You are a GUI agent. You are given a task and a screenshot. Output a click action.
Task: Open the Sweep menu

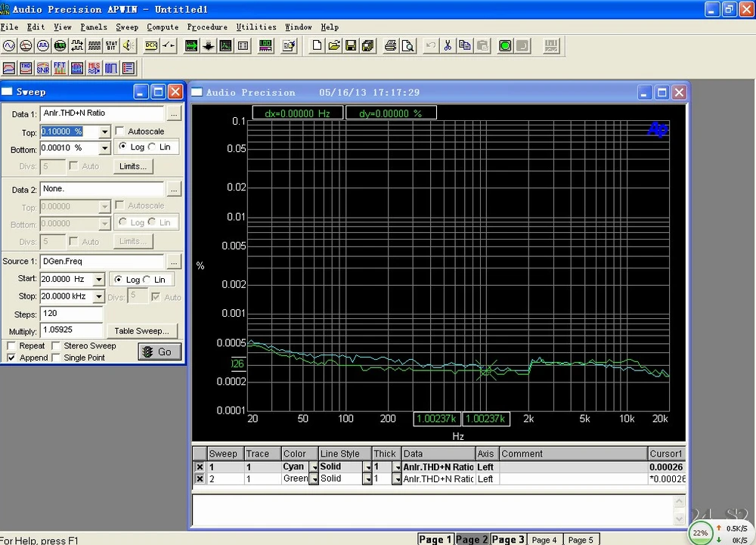[x=127, y=27]
